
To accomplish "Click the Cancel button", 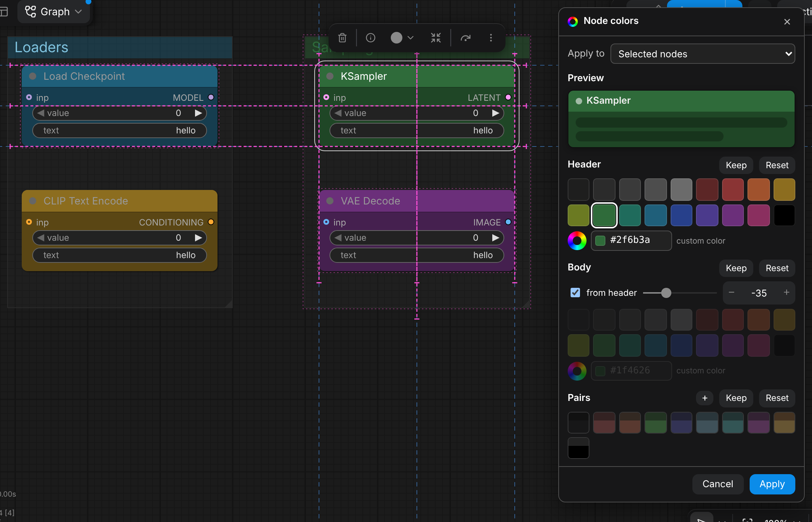I will (x=718, y=484).
